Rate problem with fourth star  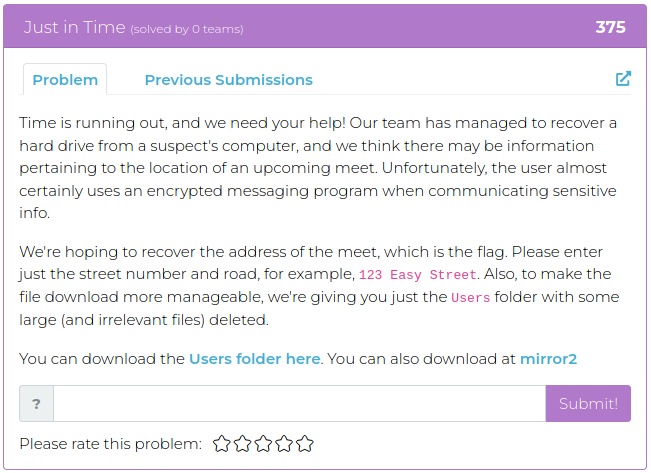point(284,444)
